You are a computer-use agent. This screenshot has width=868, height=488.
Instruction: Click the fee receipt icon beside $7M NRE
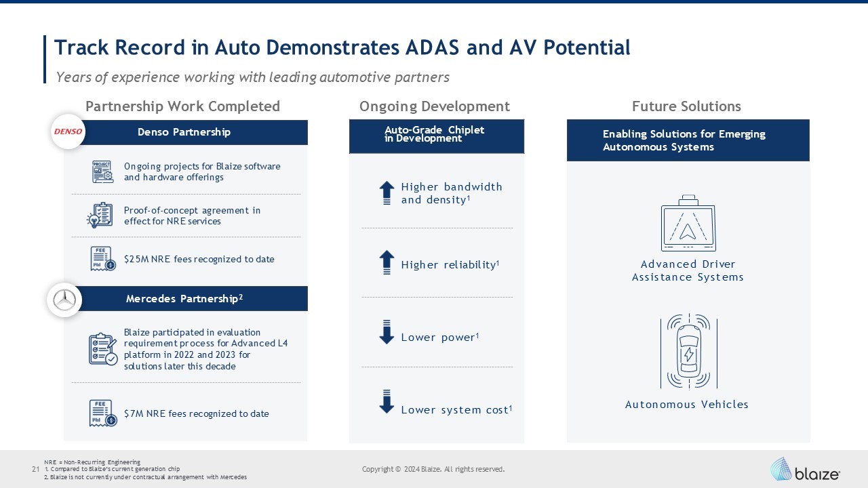[102, 413]
